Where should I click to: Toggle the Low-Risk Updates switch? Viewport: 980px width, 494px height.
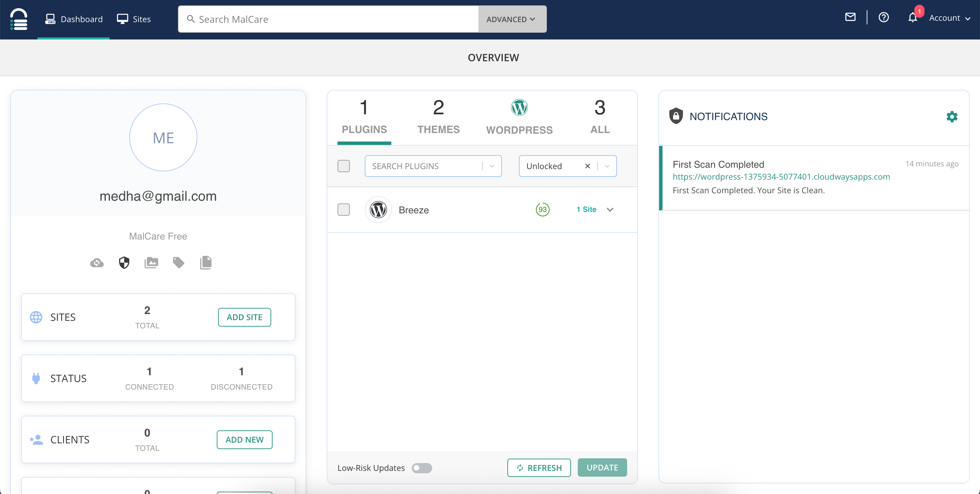(x=422, y=468)
